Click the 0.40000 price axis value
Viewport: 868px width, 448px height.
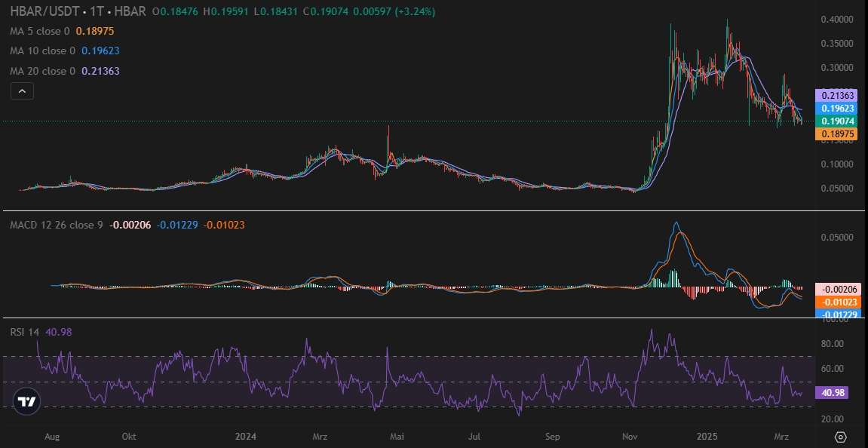838,20
